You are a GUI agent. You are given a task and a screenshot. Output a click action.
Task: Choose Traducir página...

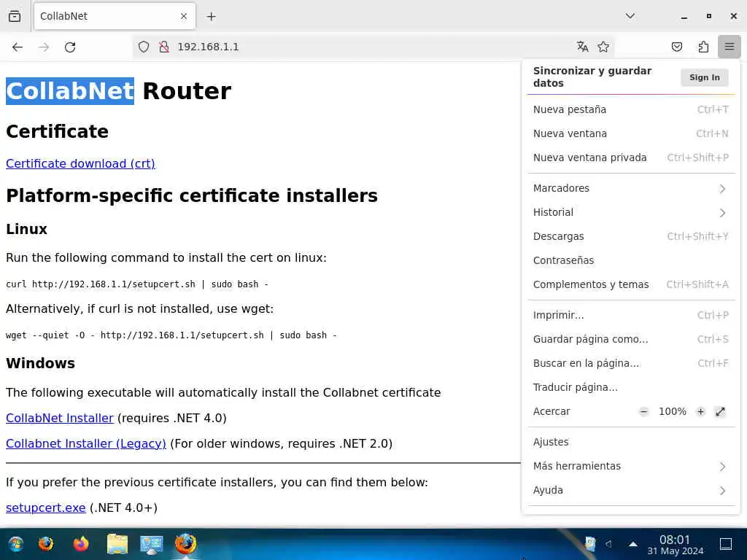pyautogui.click(x=631, y=387)
